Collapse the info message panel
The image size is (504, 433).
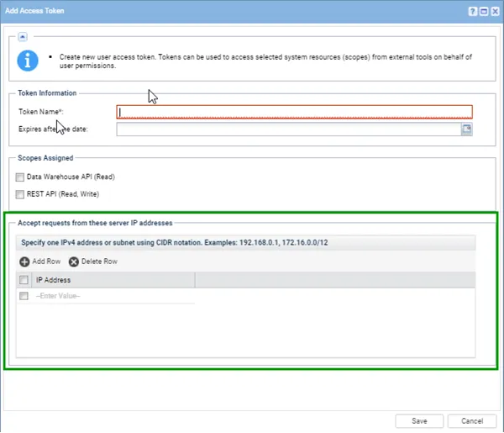click(x=22, y=37)
